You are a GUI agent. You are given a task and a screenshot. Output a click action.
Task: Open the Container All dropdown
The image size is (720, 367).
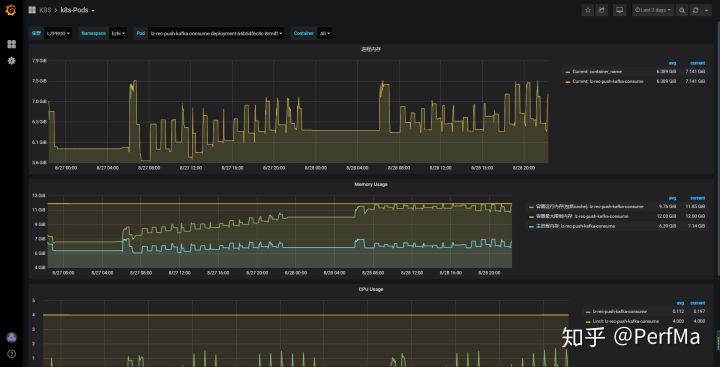click(x=325, y=33)
